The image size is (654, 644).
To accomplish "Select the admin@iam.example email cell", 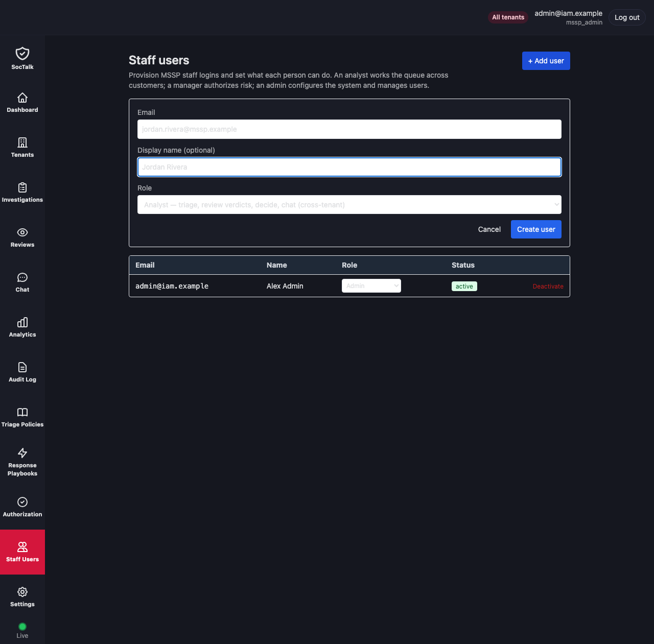I will [x=172, y=286].
